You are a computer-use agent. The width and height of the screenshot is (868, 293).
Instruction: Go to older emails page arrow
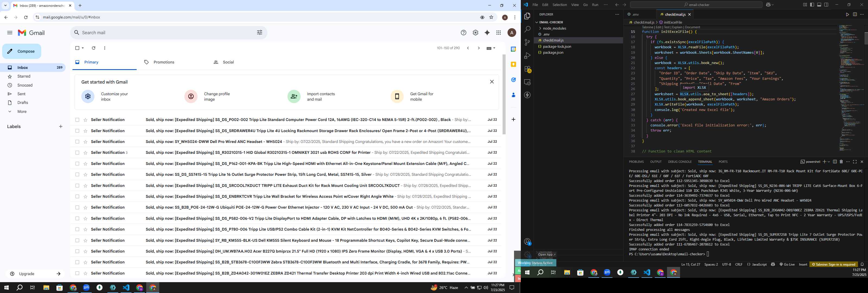click(478, 48)
